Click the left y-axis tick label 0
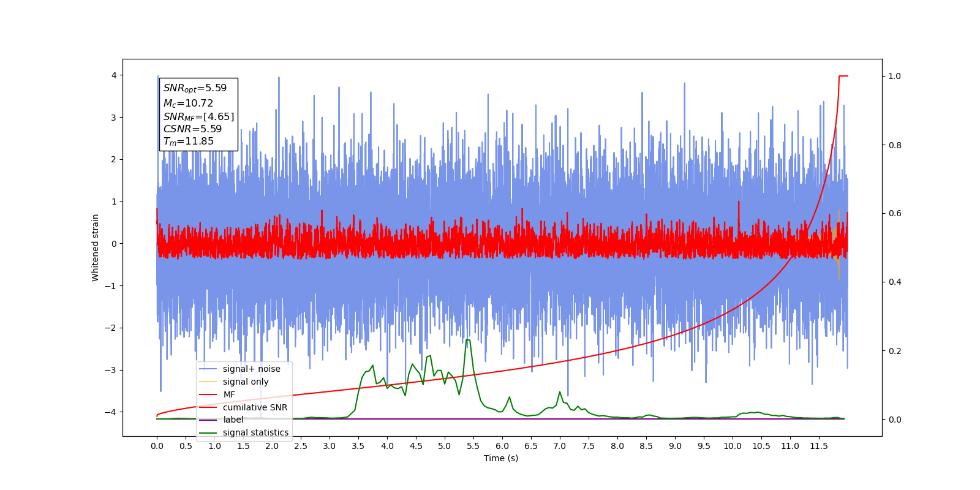Screen dimensions: 980x490 click(x=114, y=244)
